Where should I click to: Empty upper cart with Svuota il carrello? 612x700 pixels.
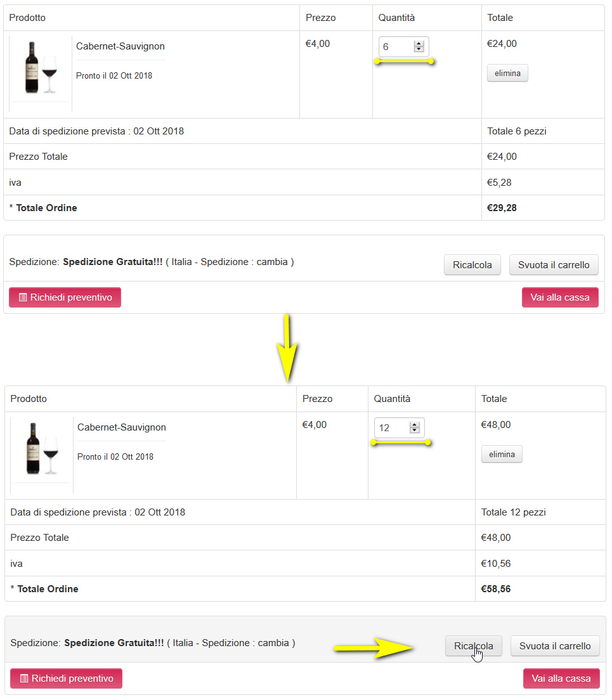pos(554,265)
